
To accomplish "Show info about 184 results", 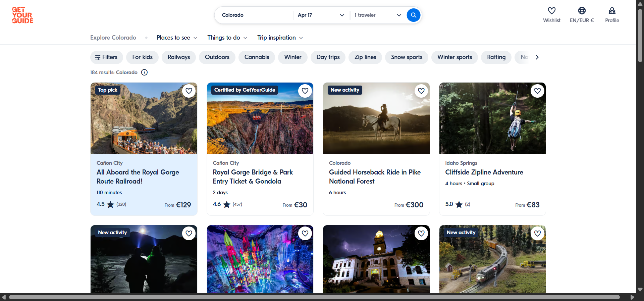I will pyautogui.click(x=144, y=72).
